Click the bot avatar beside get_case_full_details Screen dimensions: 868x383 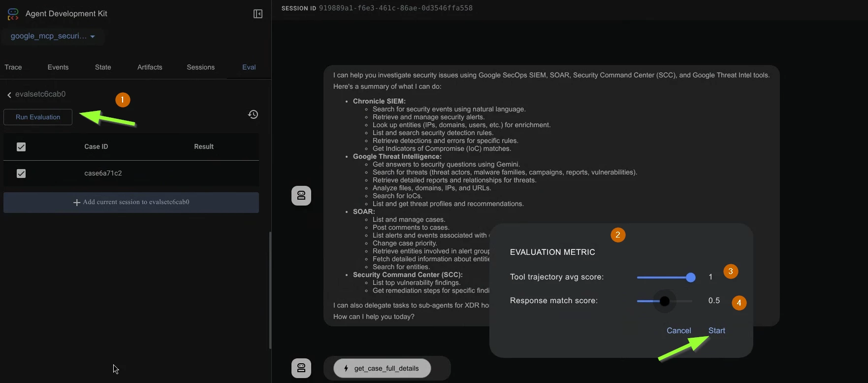tap(301, 368)
